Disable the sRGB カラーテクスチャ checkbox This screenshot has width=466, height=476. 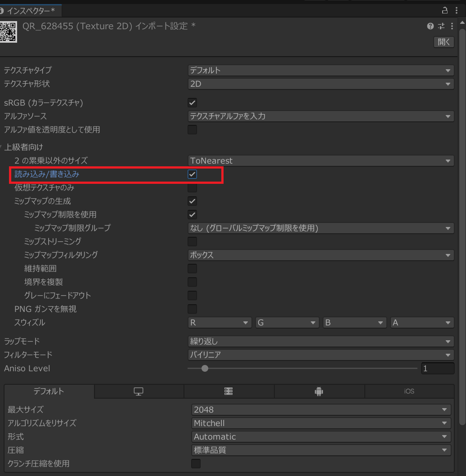point(192,102)
